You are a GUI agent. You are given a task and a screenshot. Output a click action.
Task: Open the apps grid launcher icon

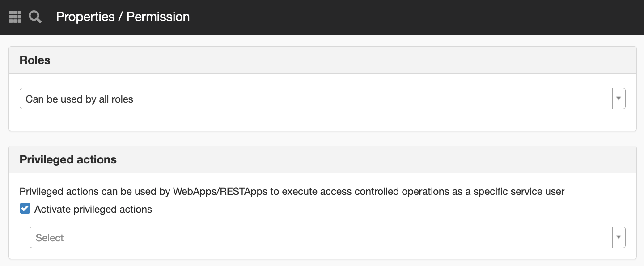(x=15, y=17)
